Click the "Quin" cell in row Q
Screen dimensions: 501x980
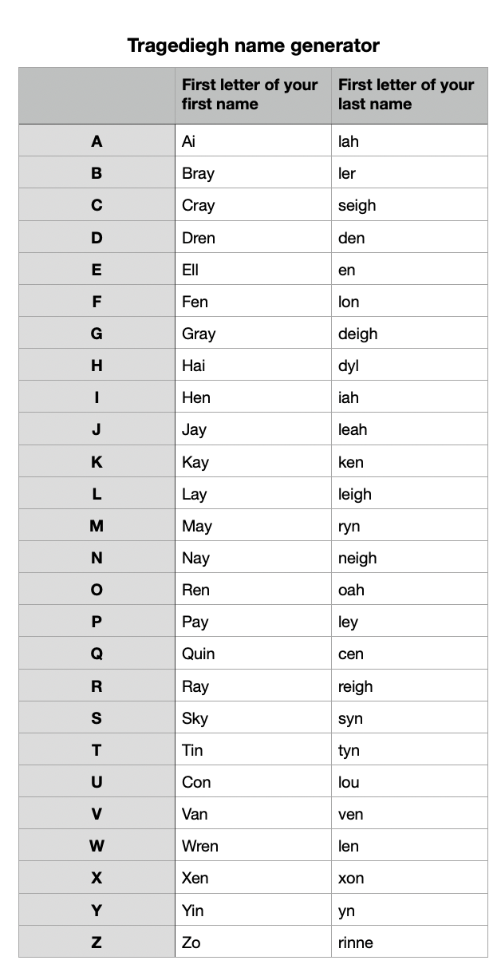(x=198, y=654)
